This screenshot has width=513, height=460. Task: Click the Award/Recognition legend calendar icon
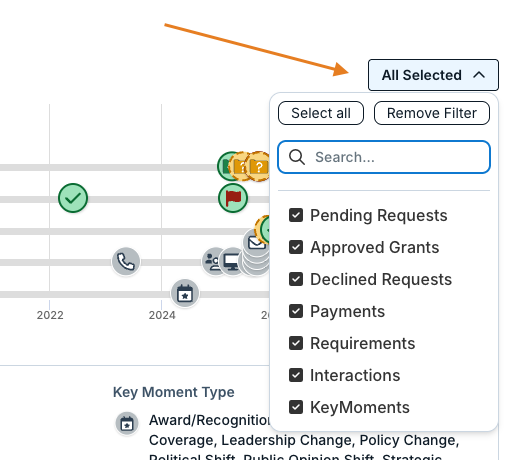coord(127,424)
